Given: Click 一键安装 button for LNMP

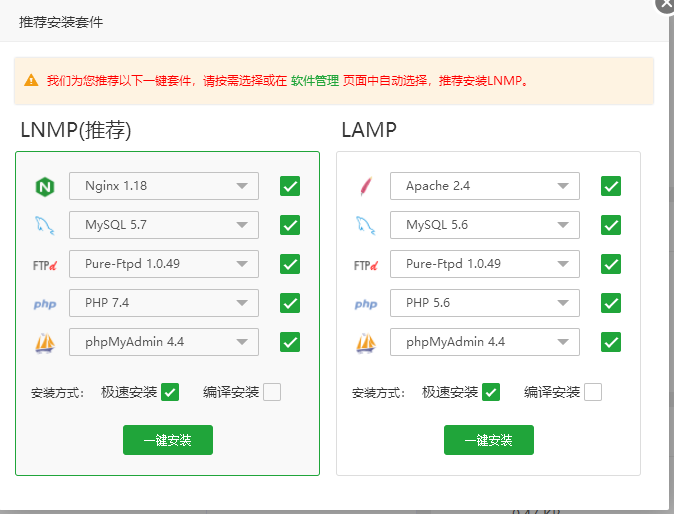Looking at the screenshot, I should (x=168, y=440).
